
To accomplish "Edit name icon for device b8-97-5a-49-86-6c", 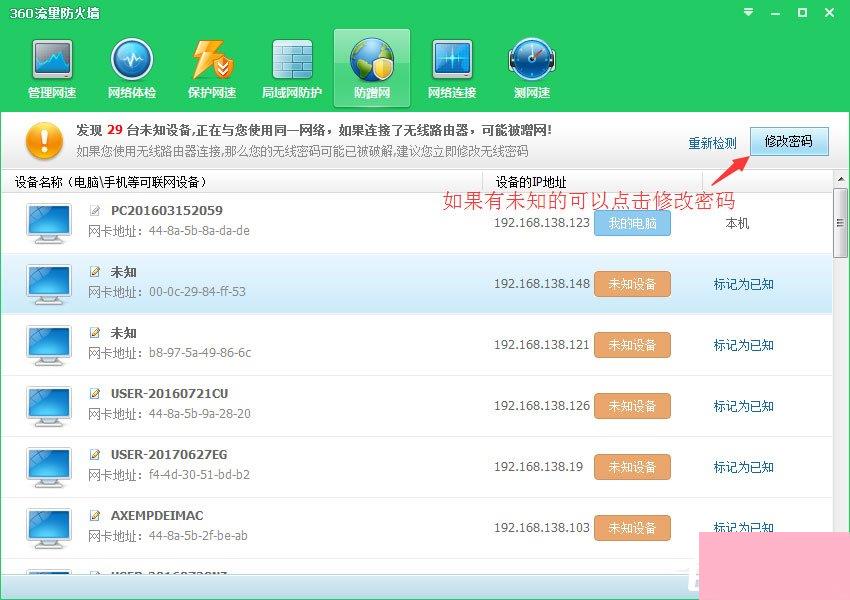I will tap(95, 332).
